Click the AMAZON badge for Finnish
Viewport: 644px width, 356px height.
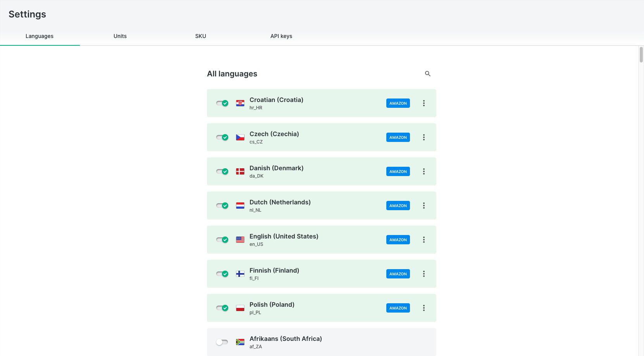click(398, 274)
